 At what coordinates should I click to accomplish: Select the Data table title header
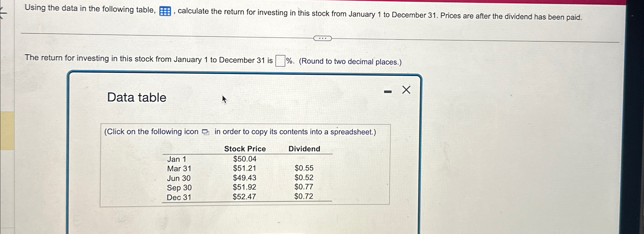(137, 97)
